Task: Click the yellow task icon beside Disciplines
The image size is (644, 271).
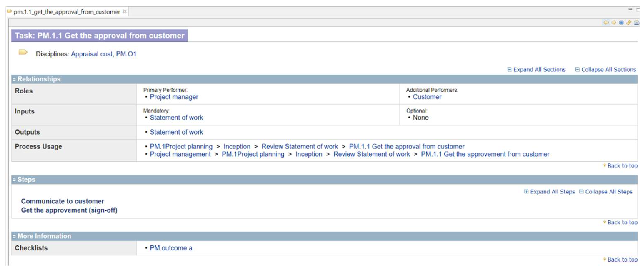Action: 23,52
